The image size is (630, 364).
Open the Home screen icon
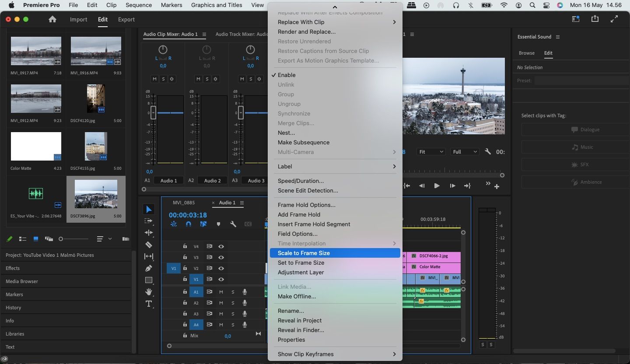[52, 19]
